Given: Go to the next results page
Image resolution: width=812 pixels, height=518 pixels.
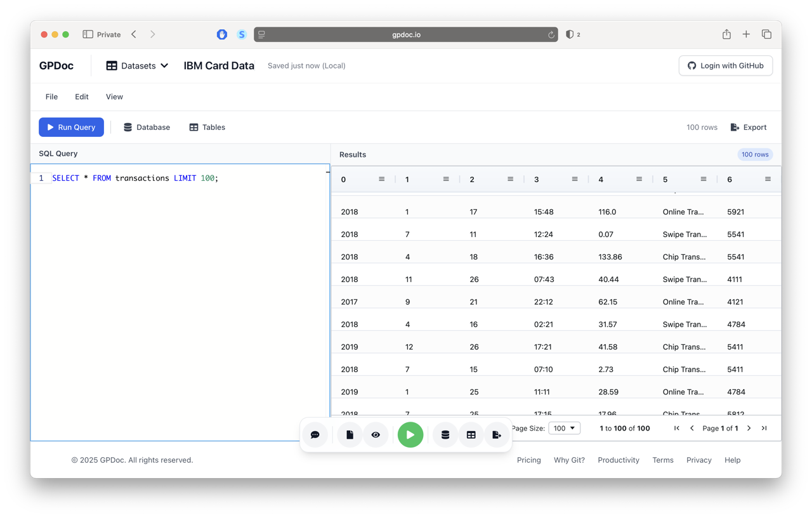Looking at the screenshot, I should tap(749, 429).
